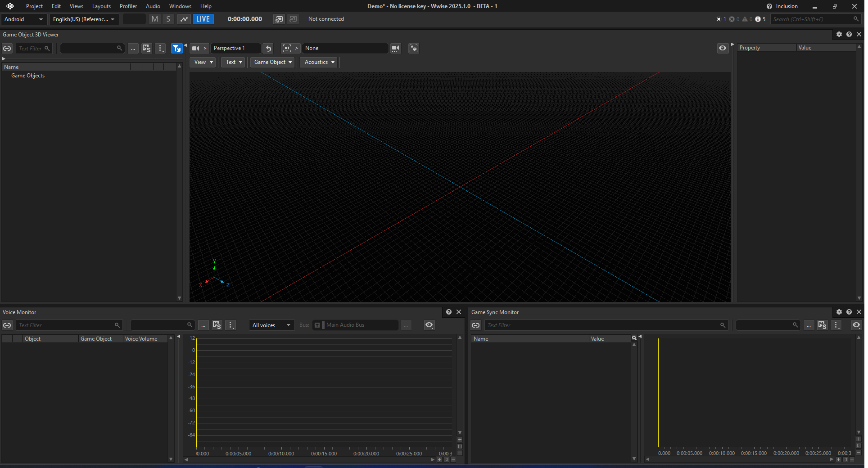Expand the All voices dropdown
Image resolution: width=868 pixels, height=468 pixels.
click(271, 325)
